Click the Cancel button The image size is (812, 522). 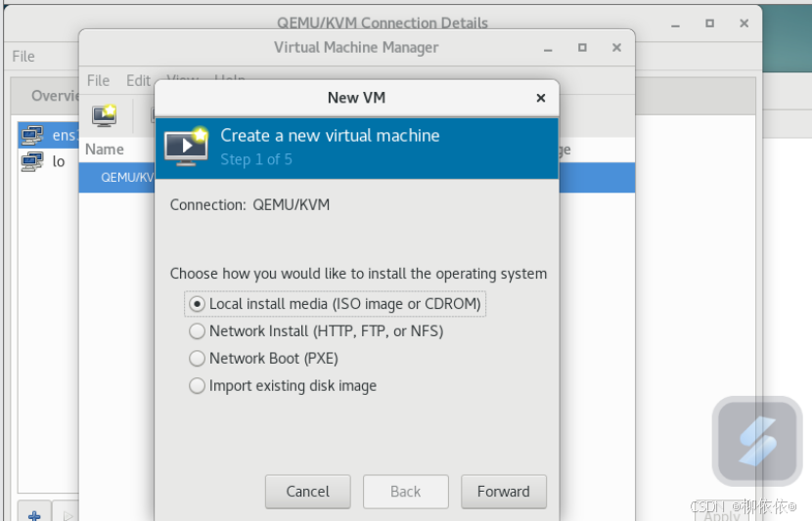click(307, 492)
